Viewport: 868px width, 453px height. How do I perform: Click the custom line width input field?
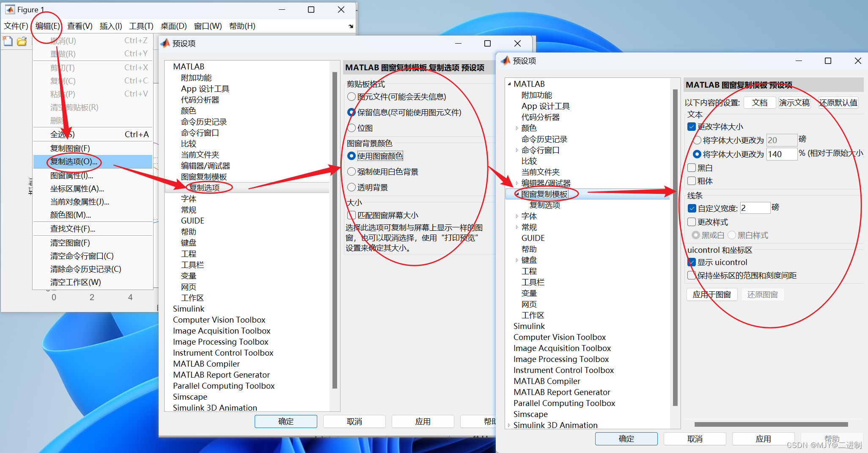click(755, 208)
